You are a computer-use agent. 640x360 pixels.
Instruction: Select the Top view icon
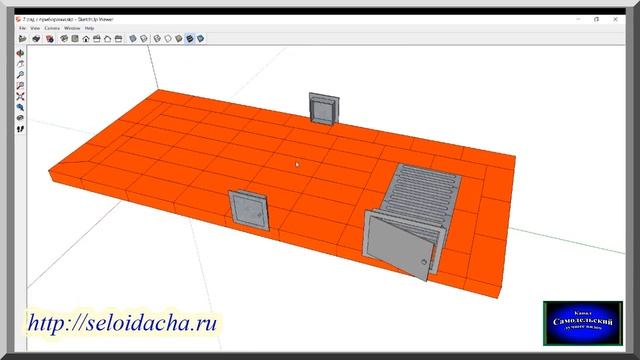pyautogui.click(x=75, y=39)
